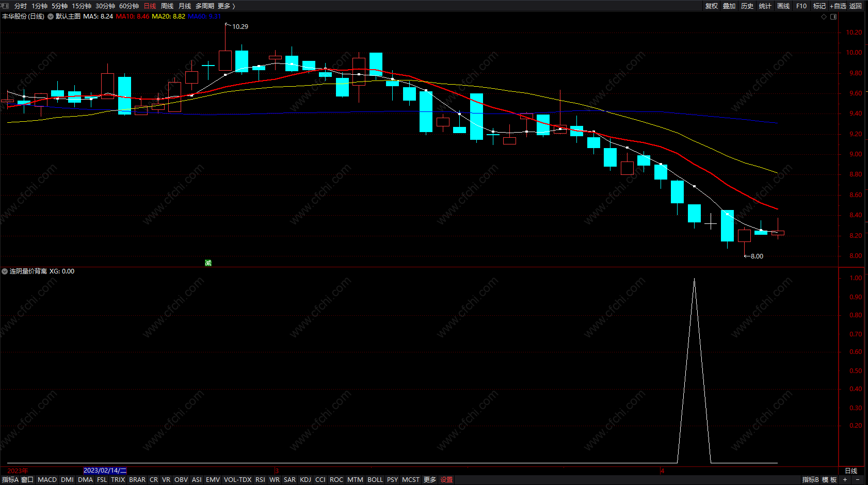This screenshot has width=868, height=485.
Task: Click the 叠加 overlay button
Action: (x=729, y=6)
